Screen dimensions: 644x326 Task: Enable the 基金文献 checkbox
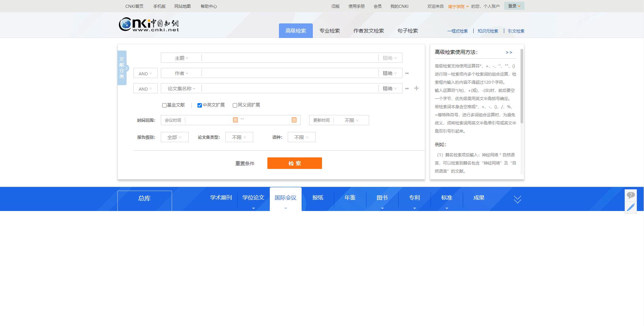[164, 105]
